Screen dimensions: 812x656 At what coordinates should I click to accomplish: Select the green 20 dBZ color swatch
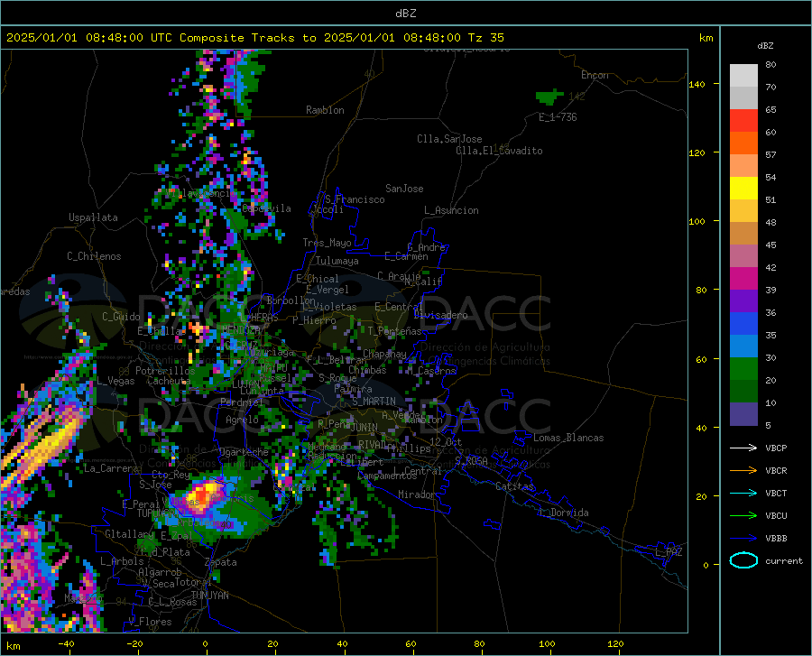[743, 369]
